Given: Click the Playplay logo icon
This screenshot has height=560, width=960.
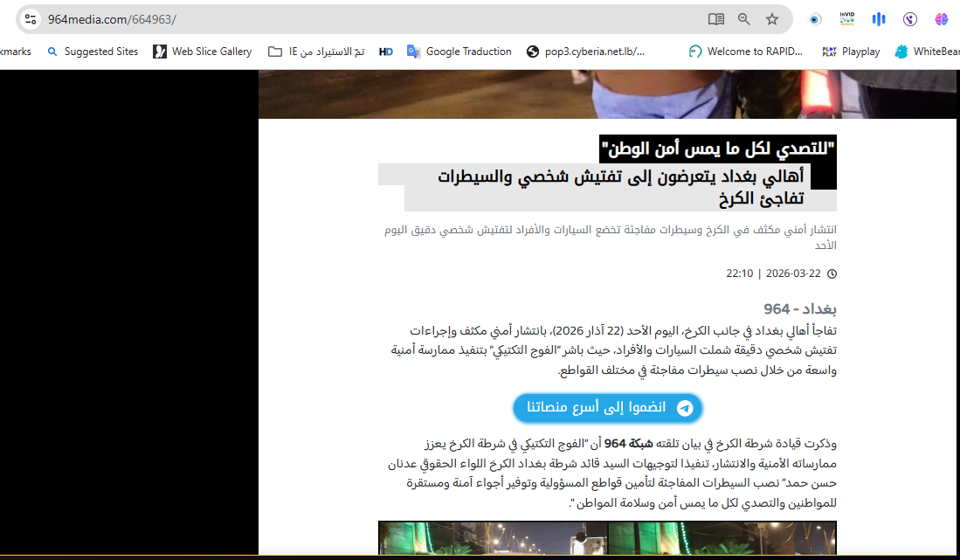Looking at the screenshot, I should click(x=829, y=52).
